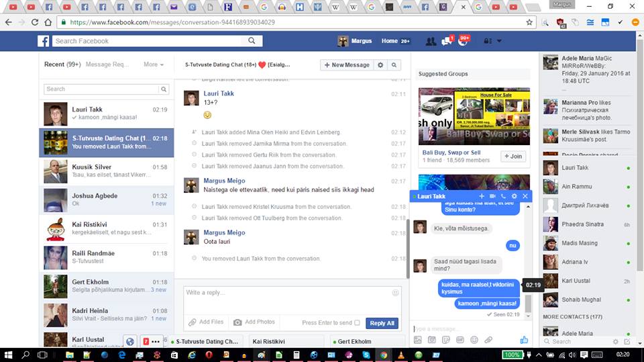The width and height of the screenshot is (644, 362).
Task: Choose a sticker in chat popup
Action: coord(446,340)
